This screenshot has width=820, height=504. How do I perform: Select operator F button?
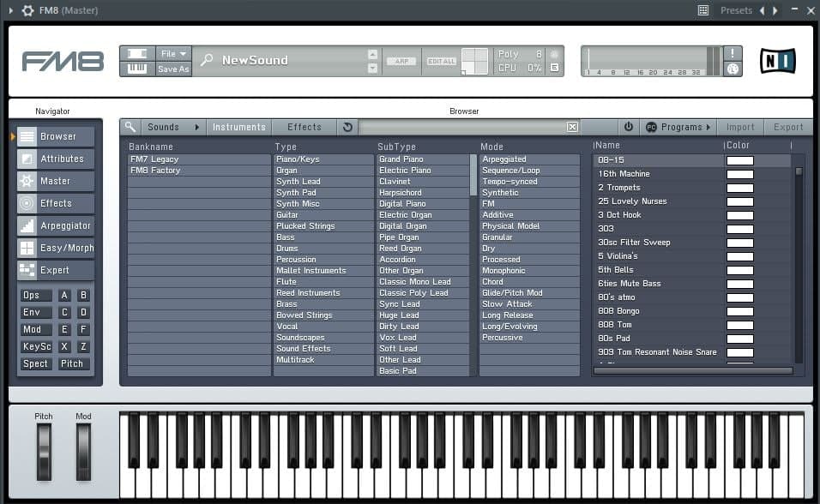[x=83, y=329]
